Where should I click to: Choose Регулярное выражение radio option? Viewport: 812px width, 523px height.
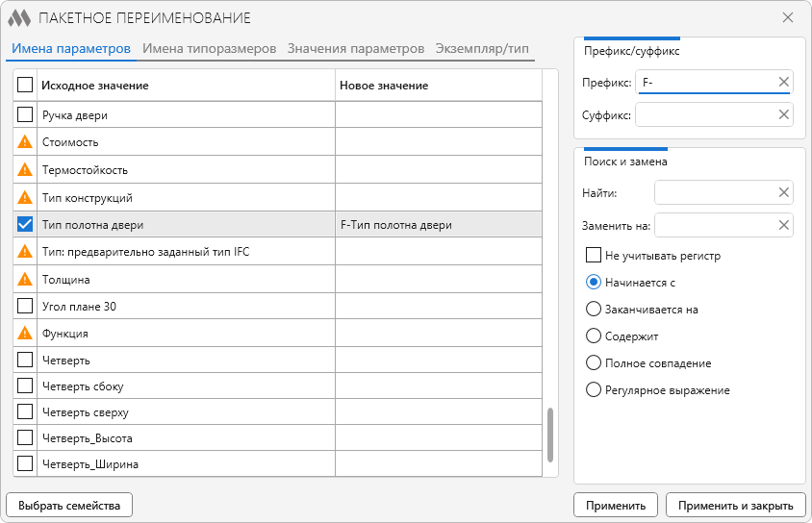pos(594,390)
